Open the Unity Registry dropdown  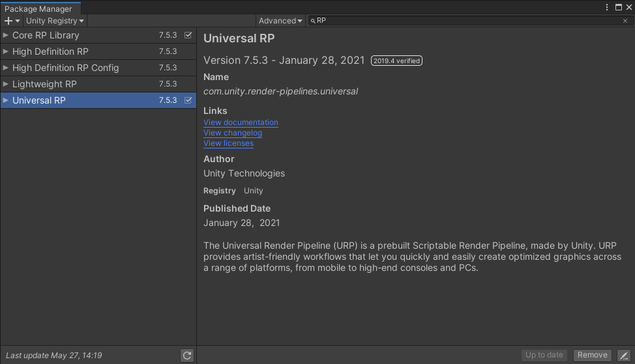[x=55, y=21]
